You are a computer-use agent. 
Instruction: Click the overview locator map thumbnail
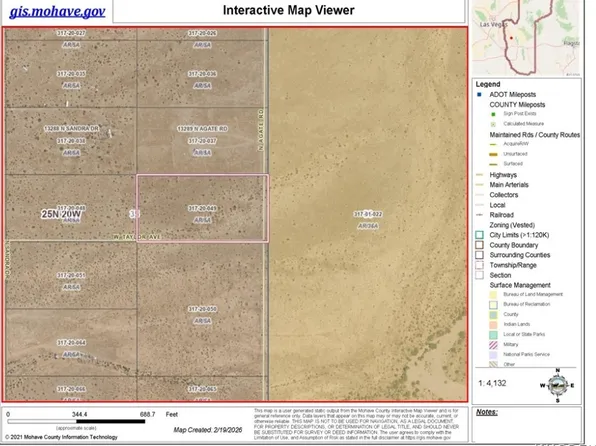tap(527, 37)
